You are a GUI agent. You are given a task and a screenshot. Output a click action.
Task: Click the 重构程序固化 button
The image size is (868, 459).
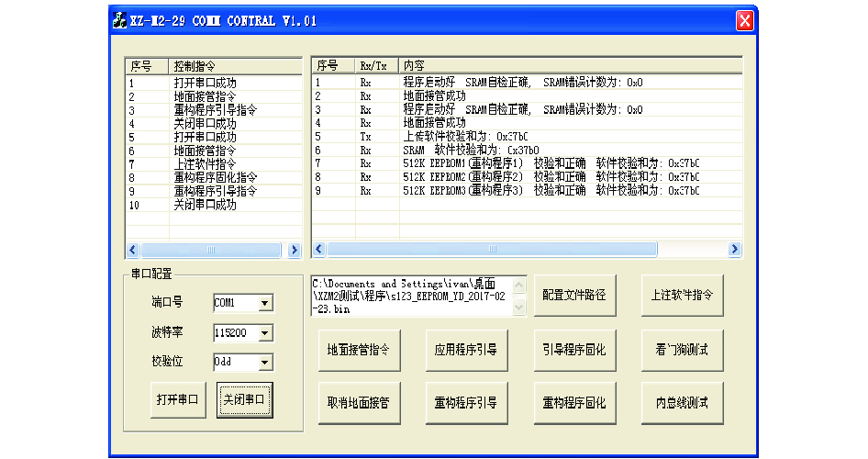(574, 403)
